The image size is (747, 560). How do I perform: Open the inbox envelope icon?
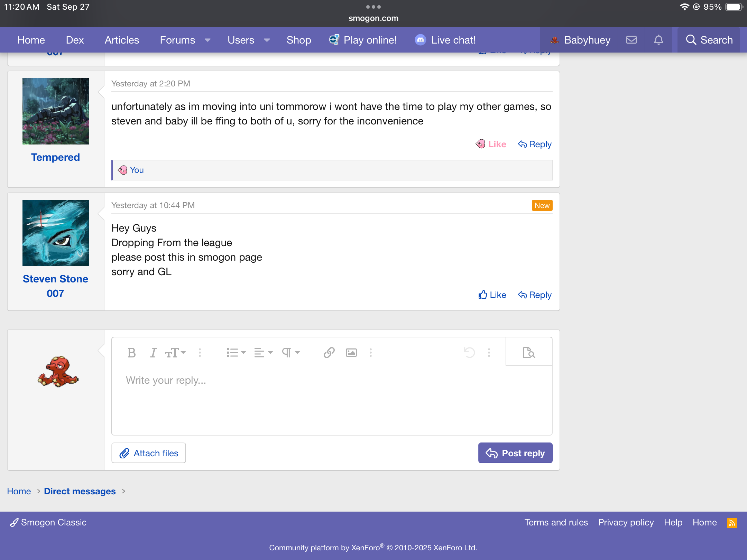tap(631, 40)
